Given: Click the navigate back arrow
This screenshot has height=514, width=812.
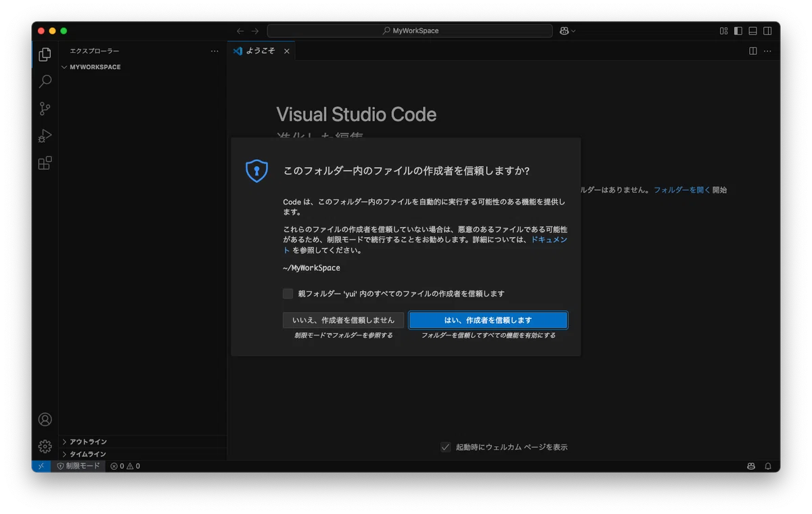Looking at the screenshot, I should 240,31.
